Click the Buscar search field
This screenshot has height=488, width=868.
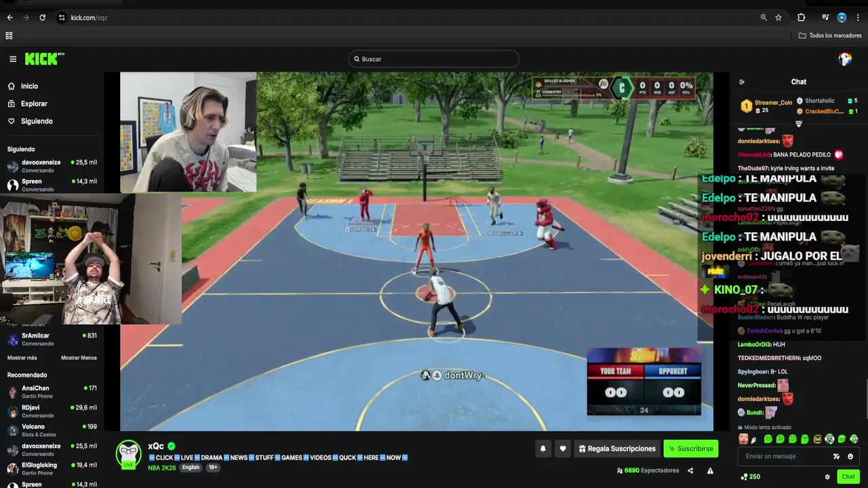(x=434, y=59)
